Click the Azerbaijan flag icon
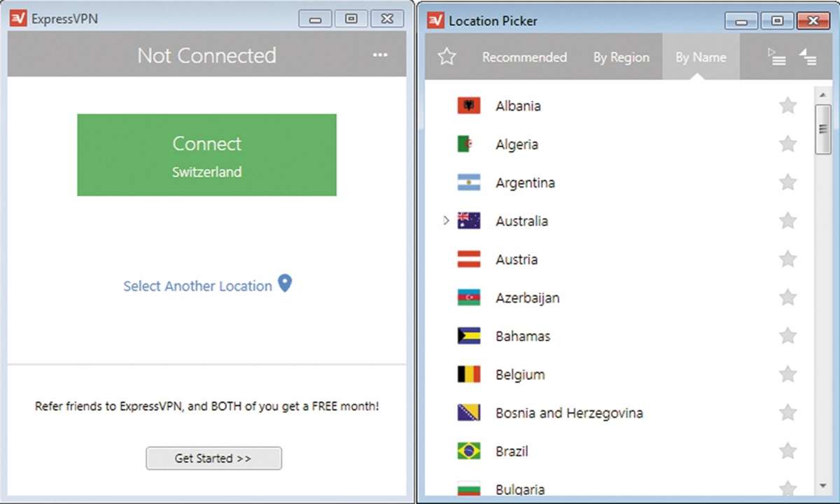This screenshot has width=840, height=504. pyautogui.click(x=469, y=297)
